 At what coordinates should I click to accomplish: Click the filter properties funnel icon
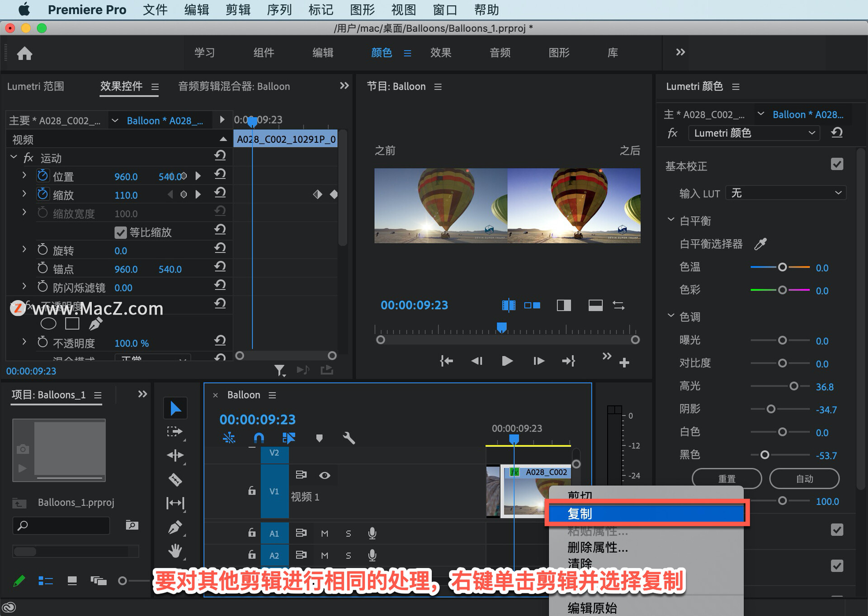pos(280,371)
